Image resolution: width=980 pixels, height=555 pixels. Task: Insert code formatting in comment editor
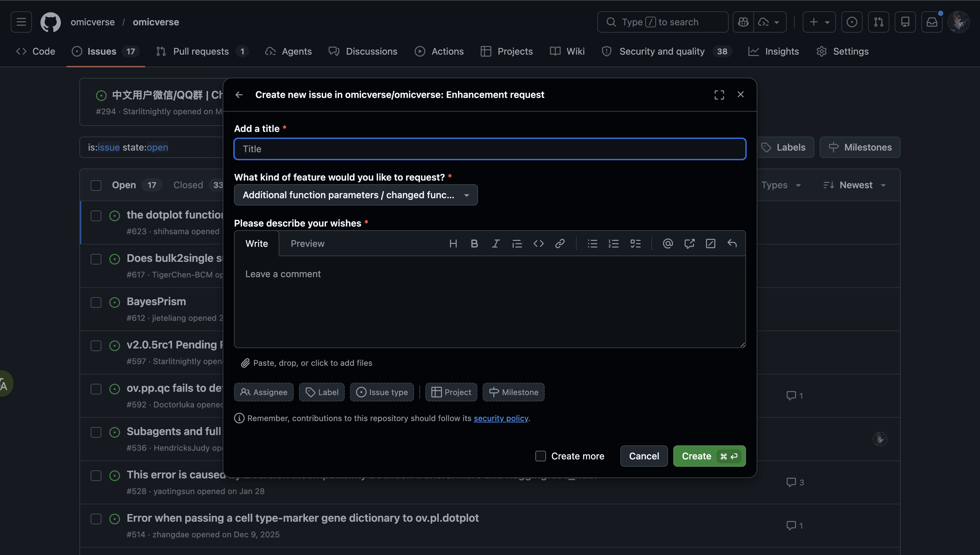tap(538, 244)
